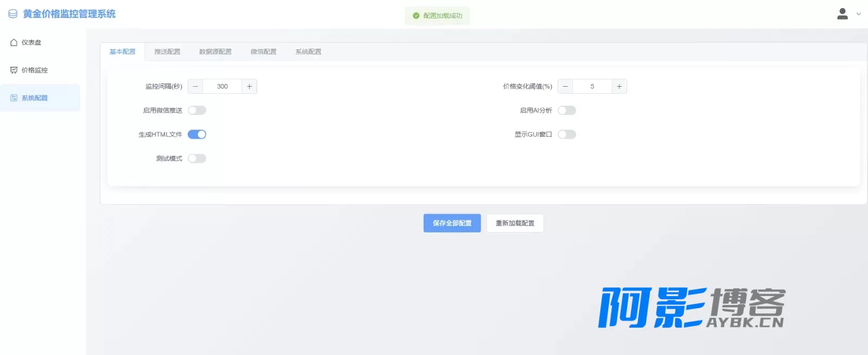Click the 启用微信推送 label
The width and height of the screenshot is (868, 355).
(x=163, y=111)
